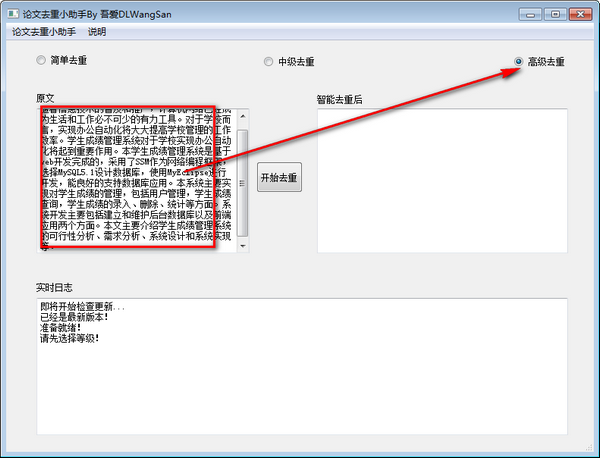Click the 实时日志 label
600x458 pixels.
54,287
